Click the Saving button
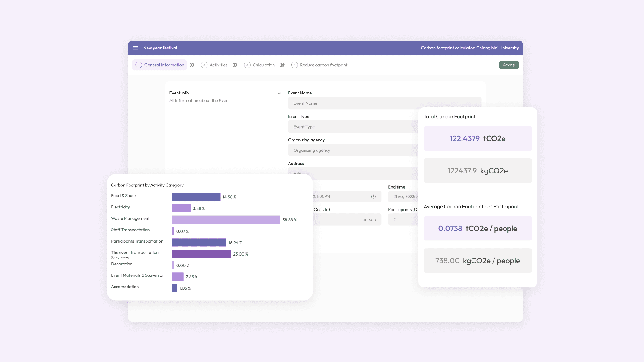Image resolution: width=644 pixels, height=362 pixels. 509,65
